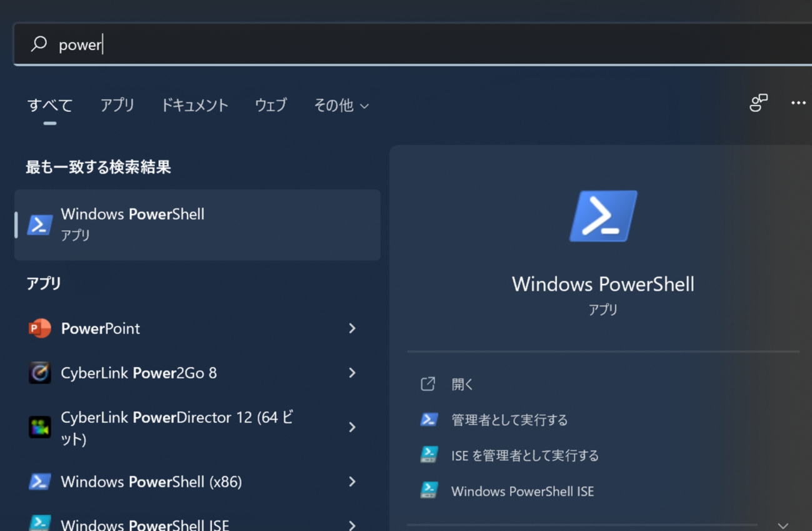
Task: Click the Windows PowerShell (x86) icon
Action: 39,482
